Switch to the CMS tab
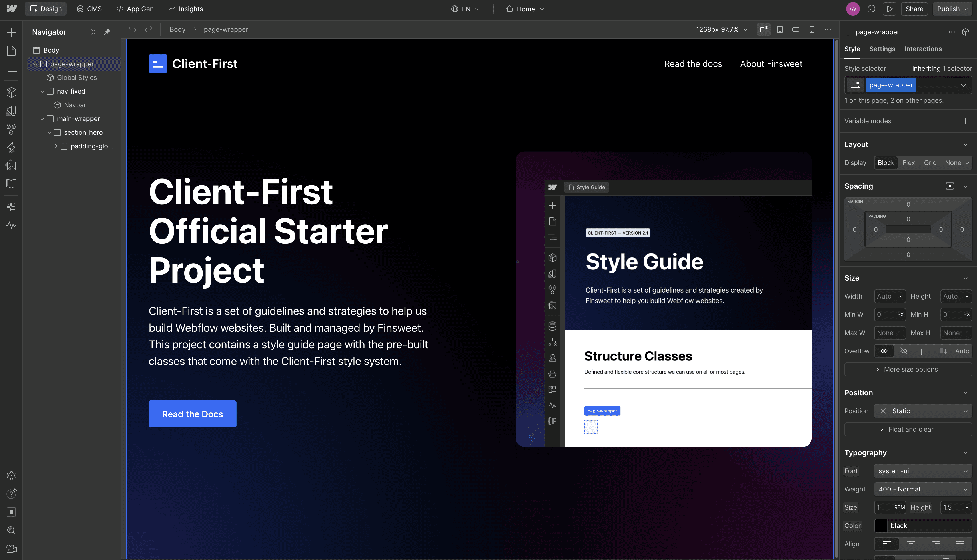The width and height of the screenshot is (977, 560). coord(89,9)
